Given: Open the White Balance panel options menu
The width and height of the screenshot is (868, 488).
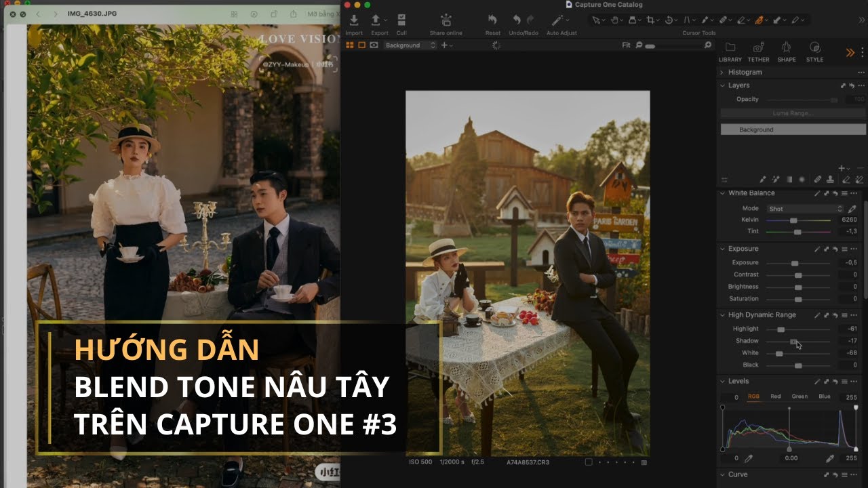Looking at the screenshot, I should click(x=854, y=193).
